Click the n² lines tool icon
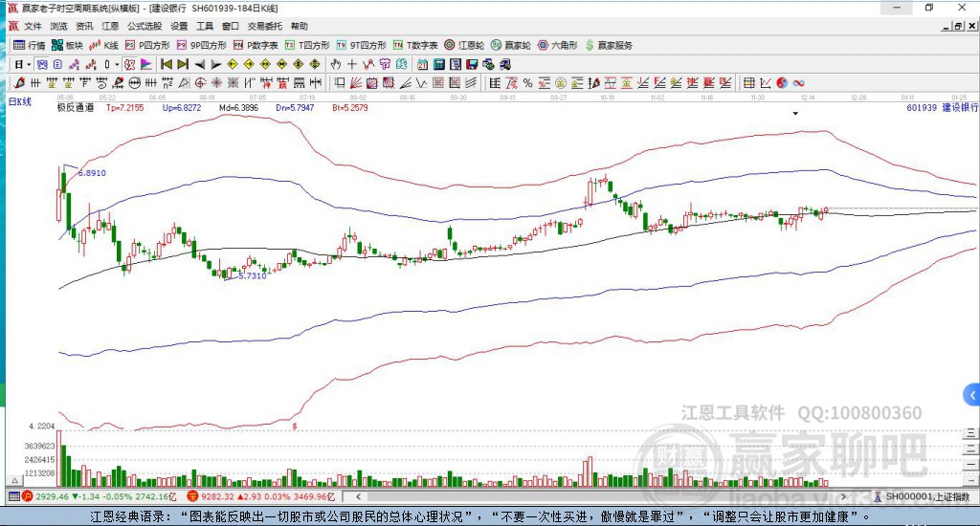980x526 pixels. [x=167, y=83]
